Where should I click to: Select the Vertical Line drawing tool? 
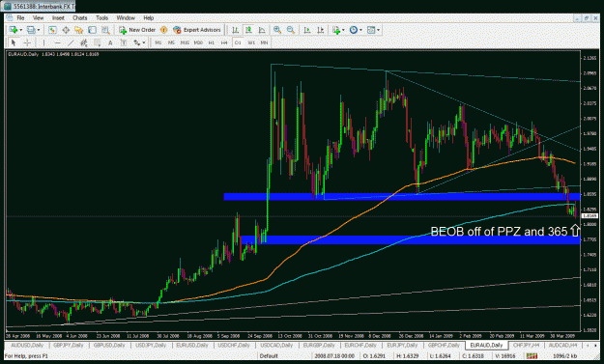tap(43, 42)
